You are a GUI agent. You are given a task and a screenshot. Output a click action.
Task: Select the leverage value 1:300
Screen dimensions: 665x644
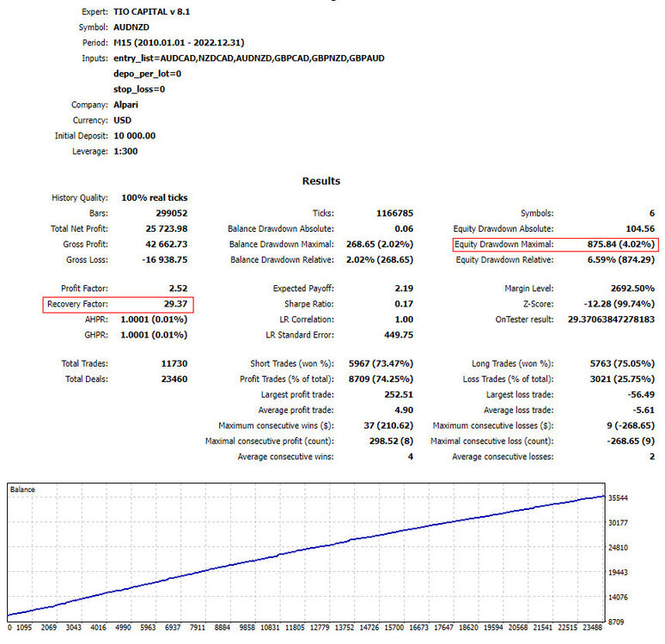click(x=125, y=151)
